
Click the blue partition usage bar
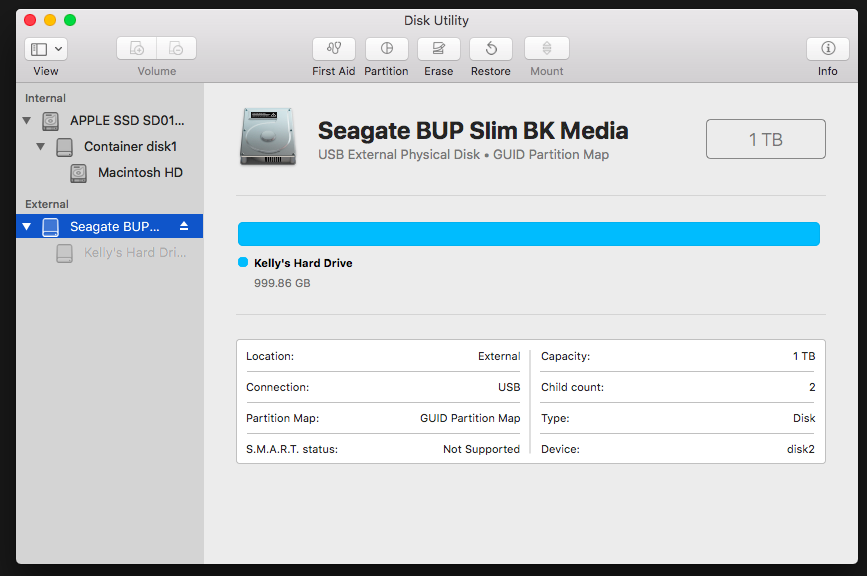528,234
